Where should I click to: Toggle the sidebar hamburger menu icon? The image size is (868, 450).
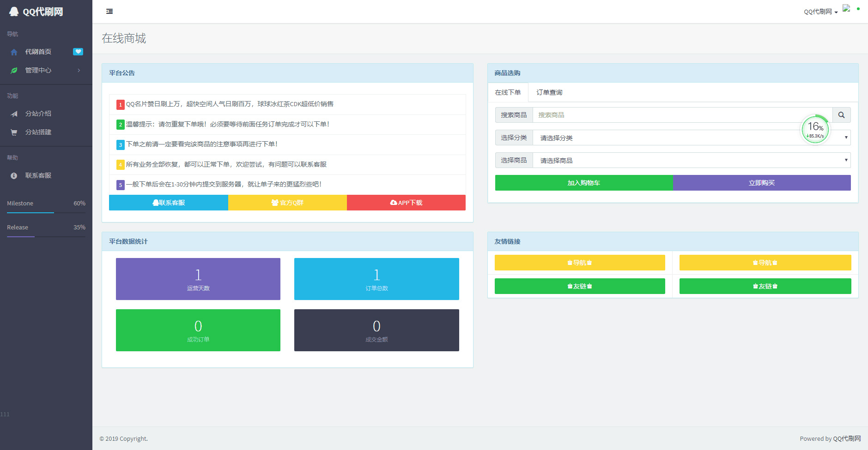109,12
